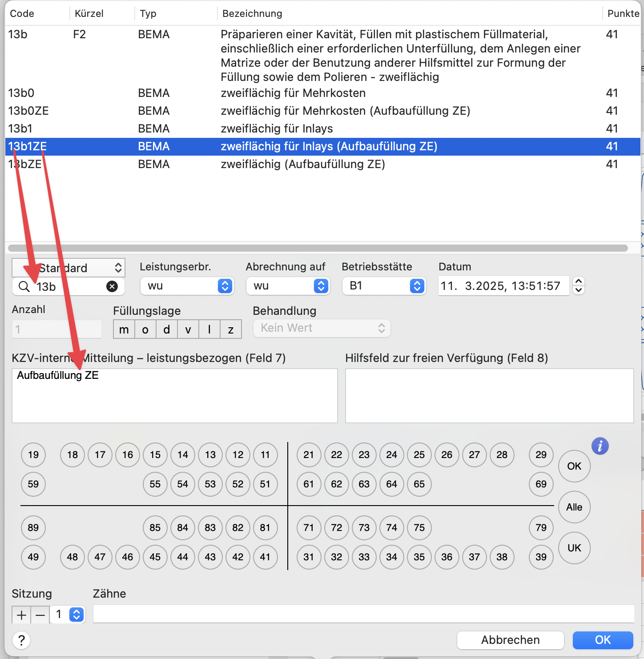Click into the Hilfsfeld Feld 8 text box
This screenshot has height=659, width=644.
point(489,396)
